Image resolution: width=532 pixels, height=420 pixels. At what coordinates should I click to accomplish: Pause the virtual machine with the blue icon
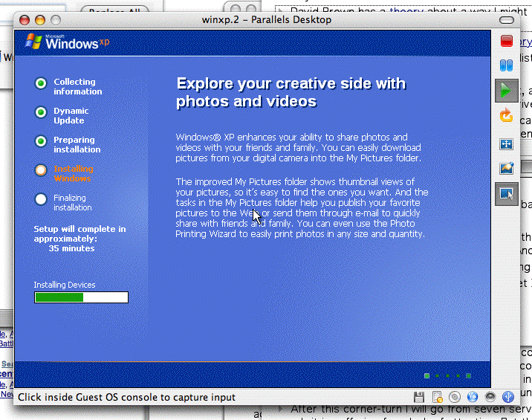[506, 65]
